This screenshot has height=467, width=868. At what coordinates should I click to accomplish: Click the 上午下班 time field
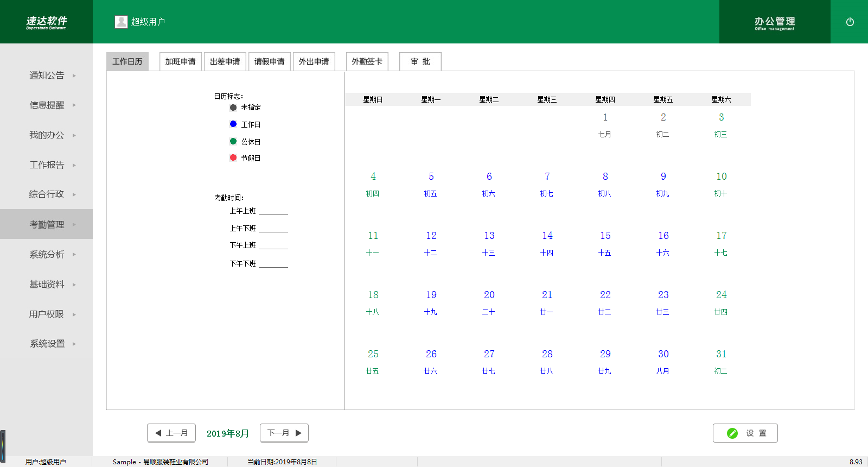pyautogui.click(x=273, y=229)
